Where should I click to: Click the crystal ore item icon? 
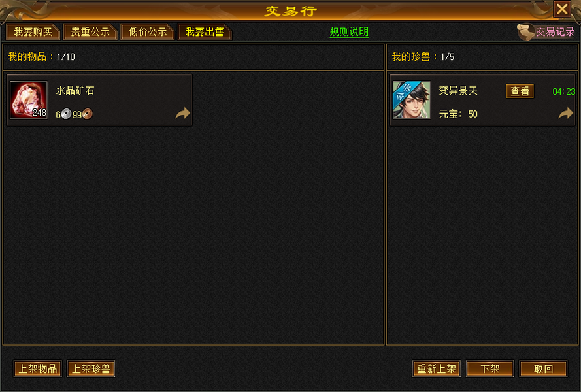[x=29, y=100]
